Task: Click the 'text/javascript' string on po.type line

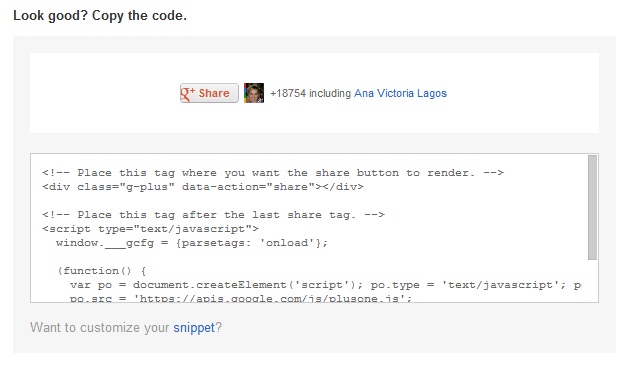Action: (x=500, y=285)
